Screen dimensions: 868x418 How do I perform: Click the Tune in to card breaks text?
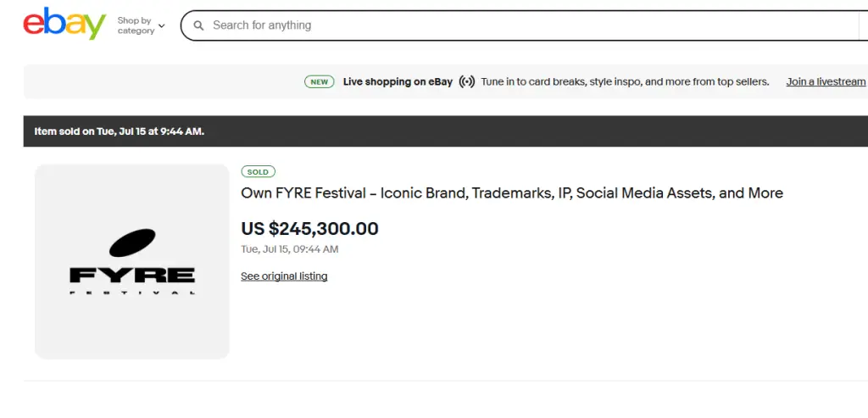625,82
